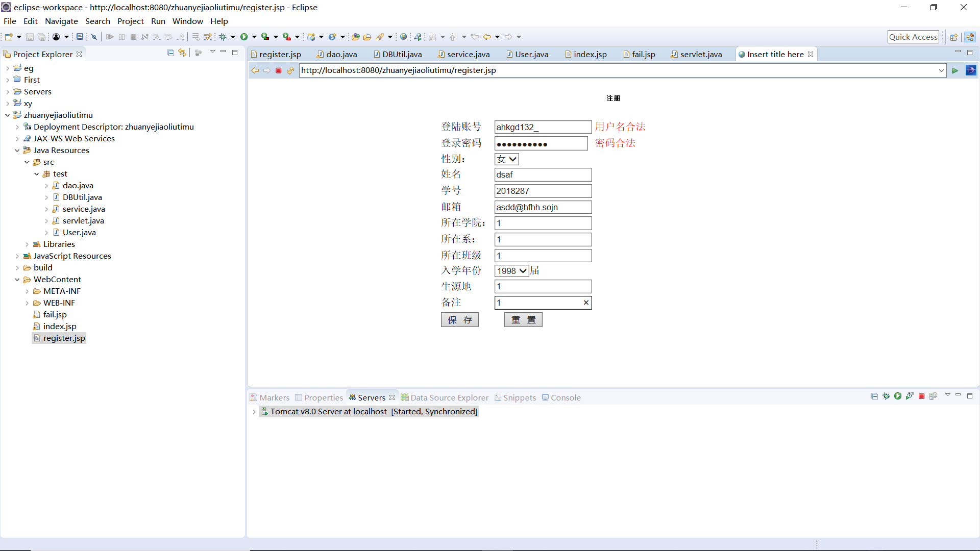The width and height of the screenshot is (980, 551).
Task: Open the 1998 enrollment year dropdown
Action: tap(511, 271)
